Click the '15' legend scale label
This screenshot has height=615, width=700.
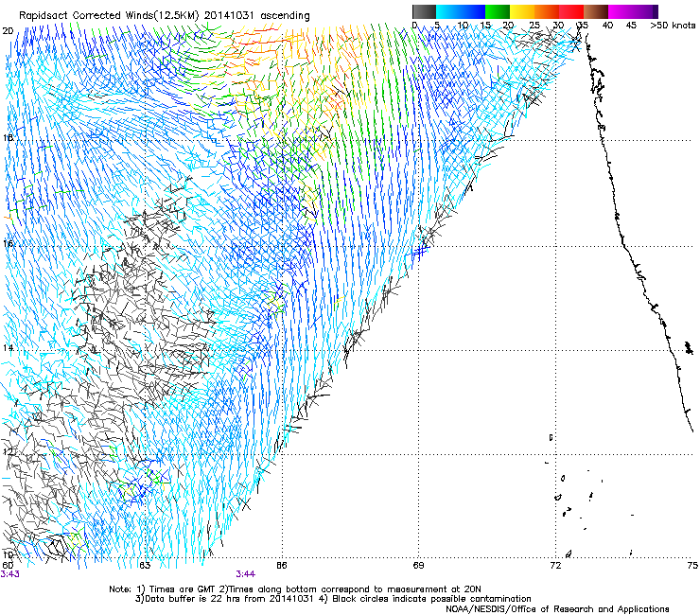click(x=485, y=25)
